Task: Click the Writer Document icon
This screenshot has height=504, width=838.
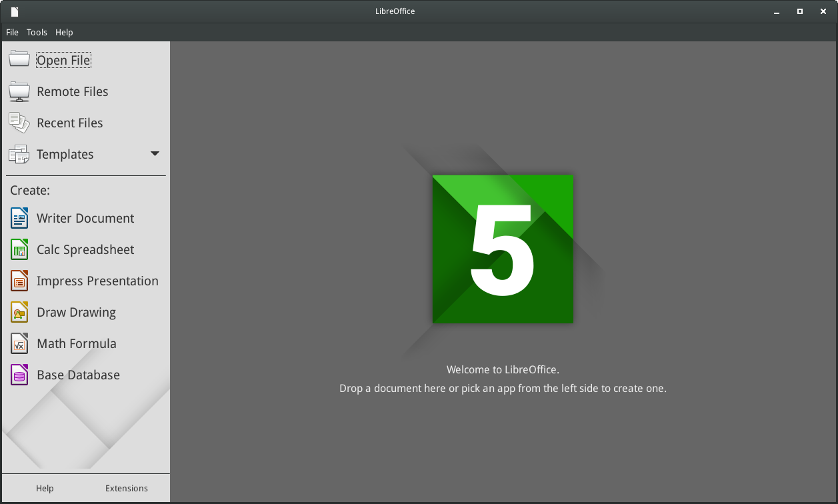Action: pos(19,218)
